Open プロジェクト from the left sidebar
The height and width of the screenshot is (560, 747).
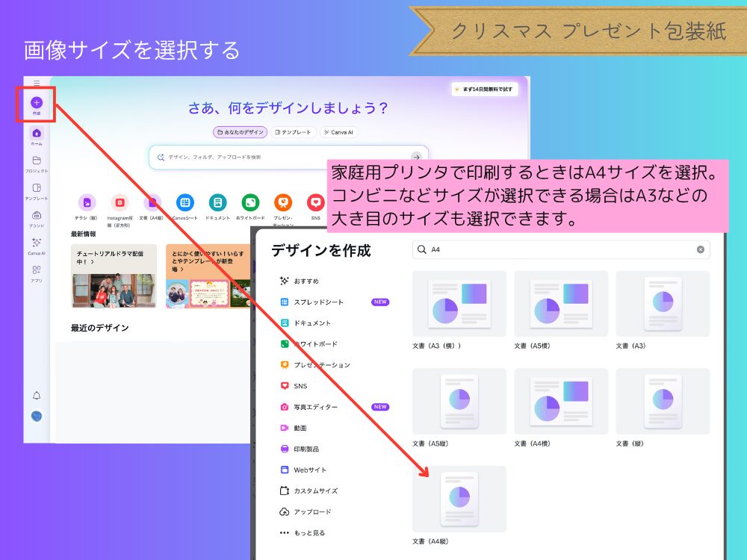click(x=36, y=161)
